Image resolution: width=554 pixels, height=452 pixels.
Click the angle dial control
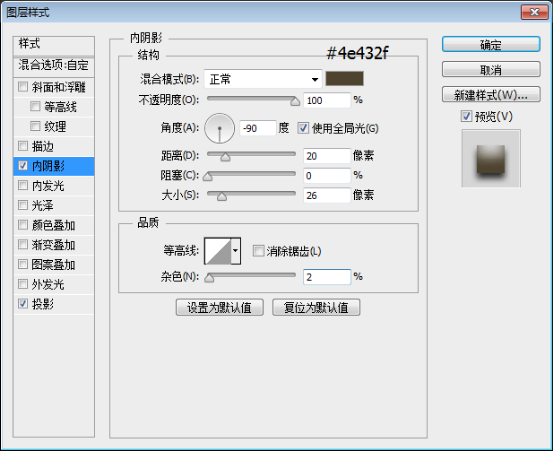[x=219, y=128]
